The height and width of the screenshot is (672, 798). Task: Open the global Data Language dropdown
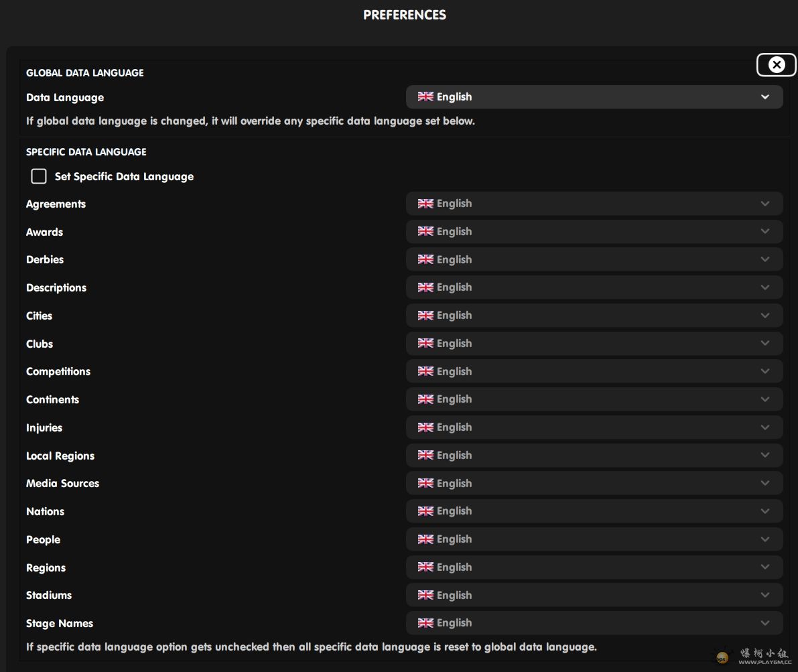(x=594, y=97)
